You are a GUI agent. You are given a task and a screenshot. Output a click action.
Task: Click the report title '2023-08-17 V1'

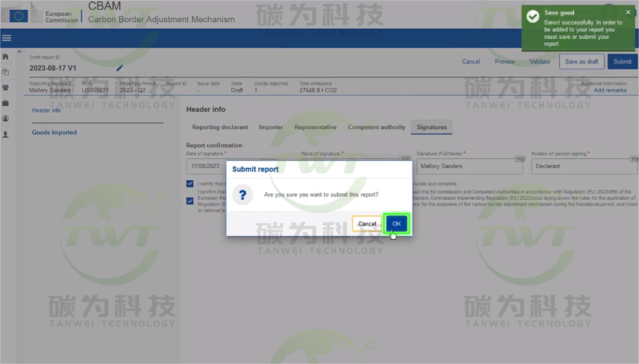click(x=53, y=69)
